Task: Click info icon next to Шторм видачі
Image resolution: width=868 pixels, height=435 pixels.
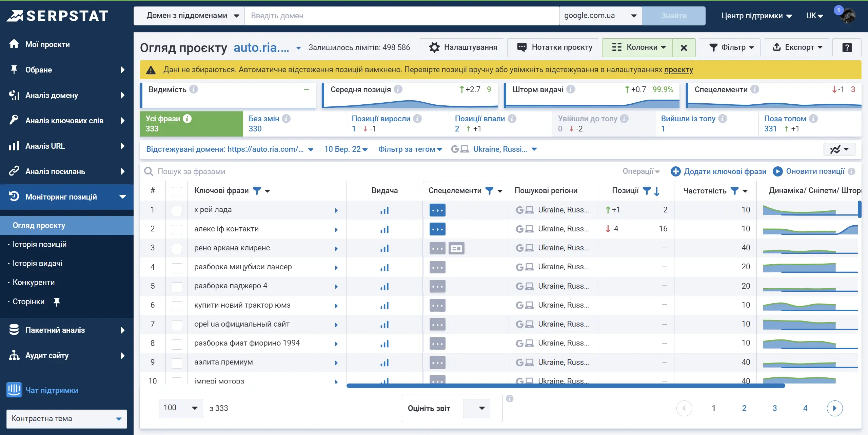Action: point(571,89)
